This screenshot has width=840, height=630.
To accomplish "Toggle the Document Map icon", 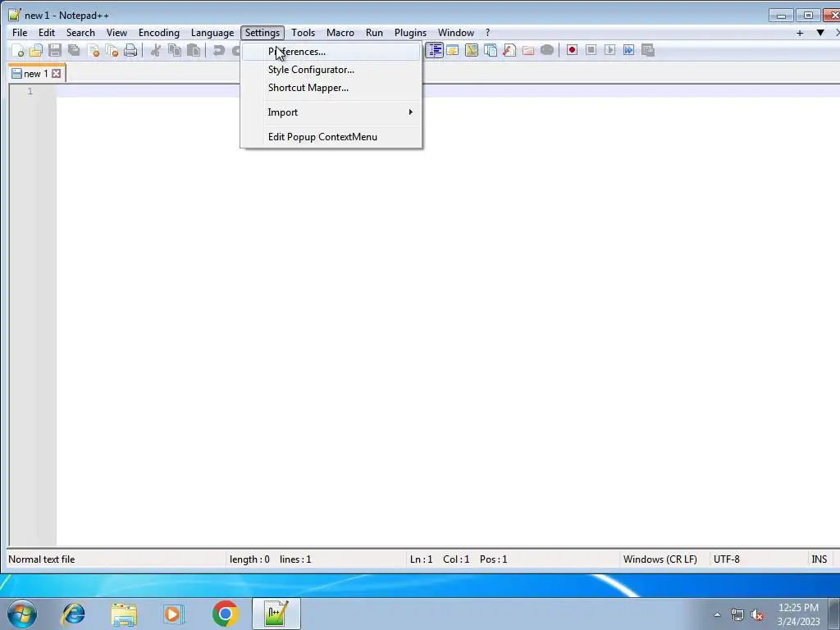I will click(472, 50).
